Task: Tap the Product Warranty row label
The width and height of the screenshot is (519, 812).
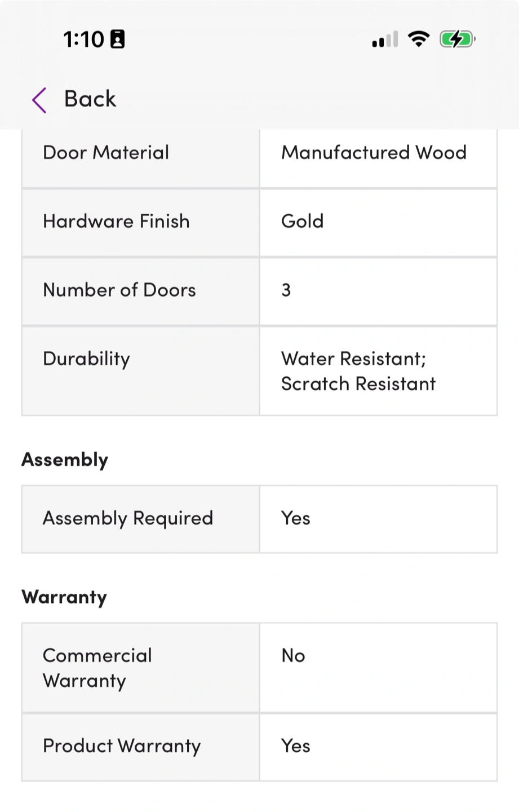Action: 122,747
